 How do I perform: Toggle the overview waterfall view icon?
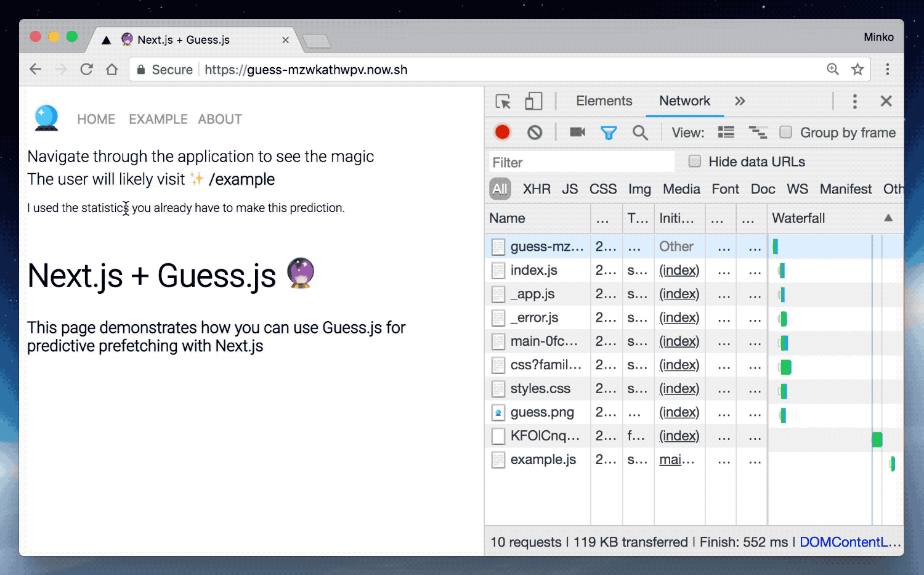[758, 132]
